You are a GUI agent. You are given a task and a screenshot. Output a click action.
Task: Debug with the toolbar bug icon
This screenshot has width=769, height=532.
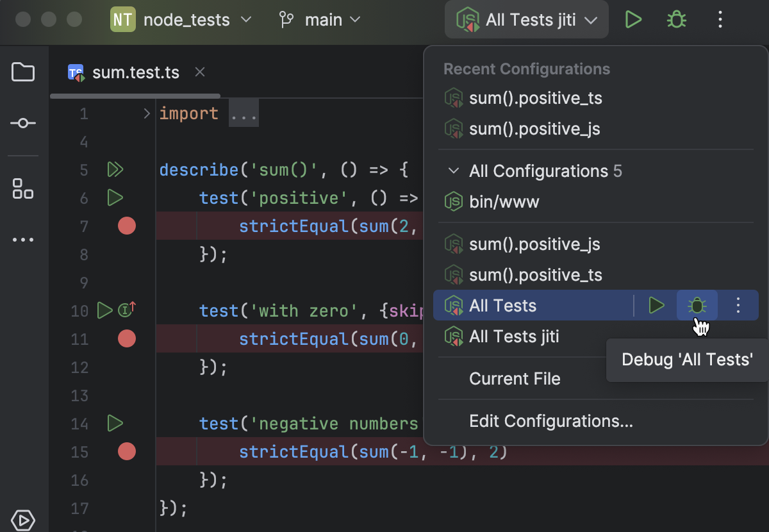click(677, 20)
